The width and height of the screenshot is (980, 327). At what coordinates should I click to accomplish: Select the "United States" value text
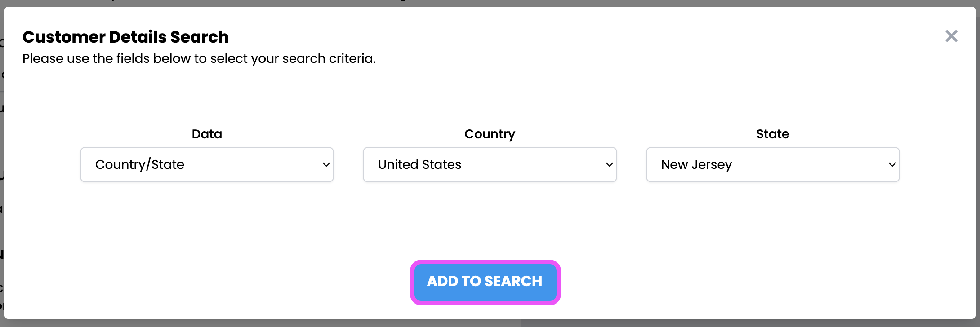point(419,165)
